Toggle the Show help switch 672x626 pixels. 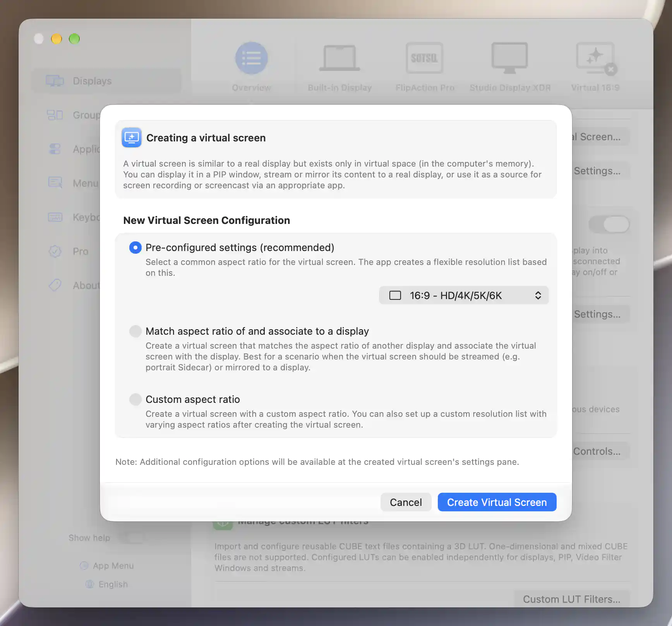coord(131,538)
